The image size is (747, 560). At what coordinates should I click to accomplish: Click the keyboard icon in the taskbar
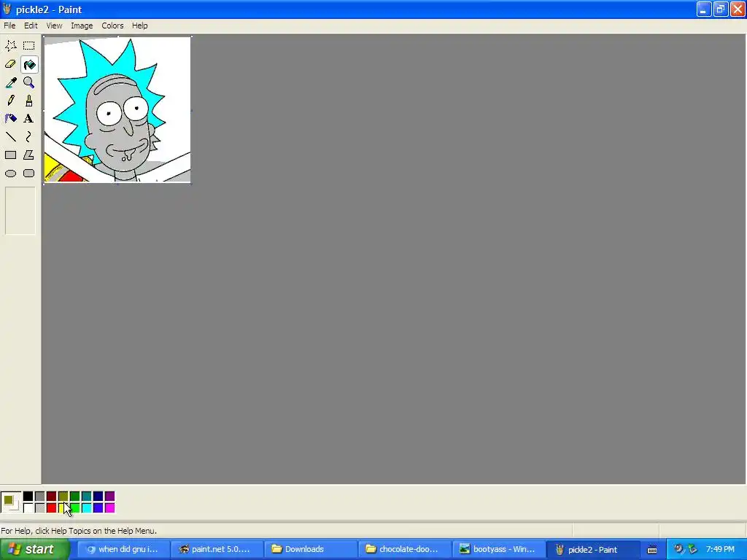(x=652, y=550)
